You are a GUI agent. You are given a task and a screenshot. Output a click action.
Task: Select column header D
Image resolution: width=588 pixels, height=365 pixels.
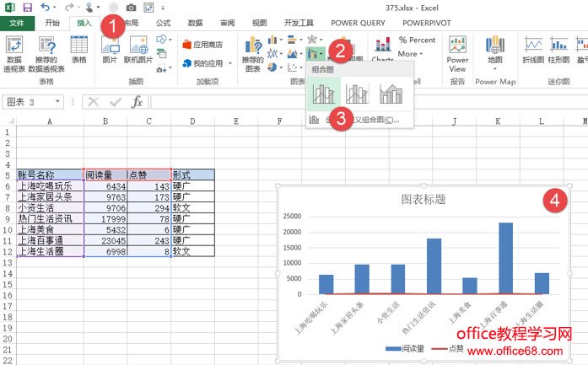tap(192, 121)
